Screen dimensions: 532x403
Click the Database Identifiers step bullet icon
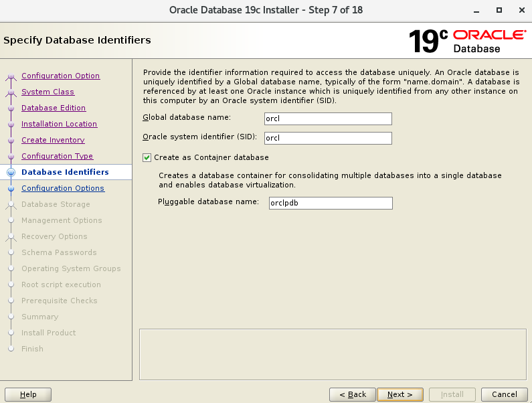coord(11,173)
